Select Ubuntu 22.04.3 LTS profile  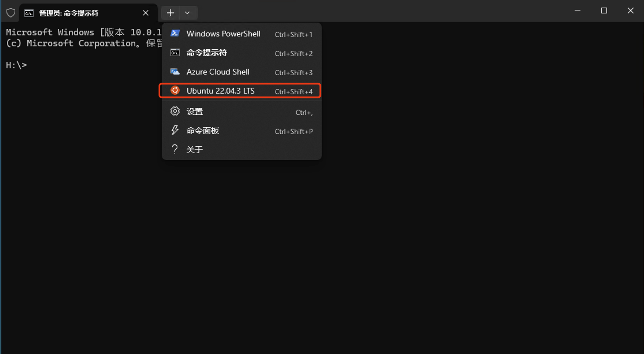click(220, 91)
